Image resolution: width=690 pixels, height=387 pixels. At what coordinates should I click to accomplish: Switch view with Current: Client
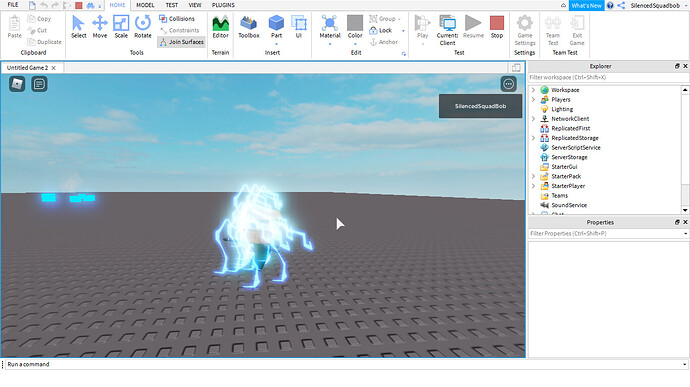click(447, 30)
